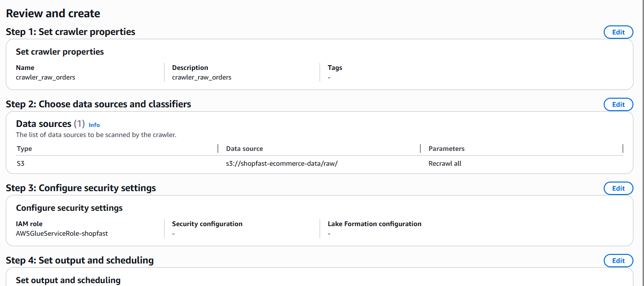
Task: Click the Security configuration label
Action: tap(207, 224)
